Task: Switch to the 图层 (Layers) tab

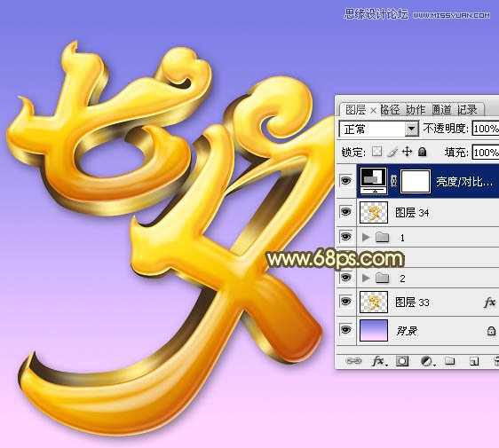Action: click(355, 110)
